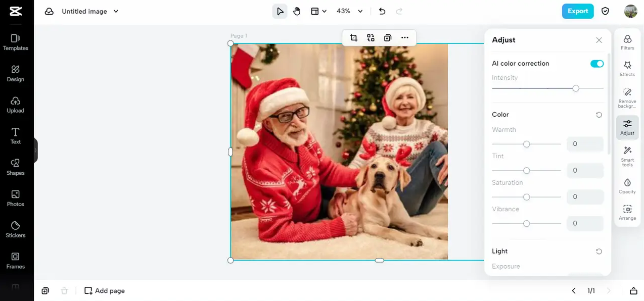Click the duplicate icon in image toolbar
This screenshot has width=644, height=301.
[x=388, y=37]
